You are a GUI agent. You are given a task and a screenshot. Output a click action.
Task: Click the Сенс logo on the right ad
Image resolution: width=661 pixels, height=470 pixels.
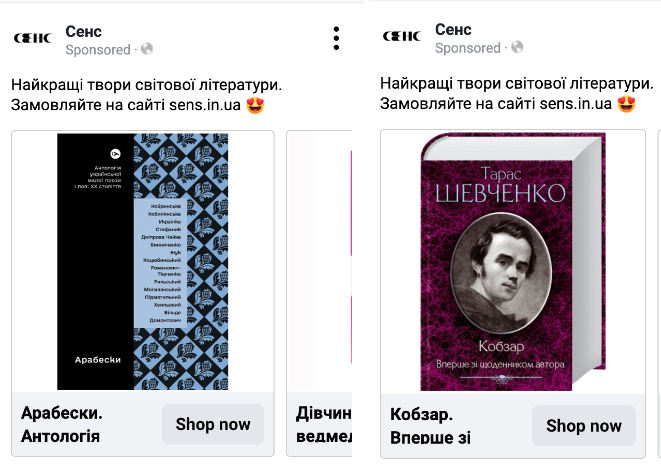402,36
